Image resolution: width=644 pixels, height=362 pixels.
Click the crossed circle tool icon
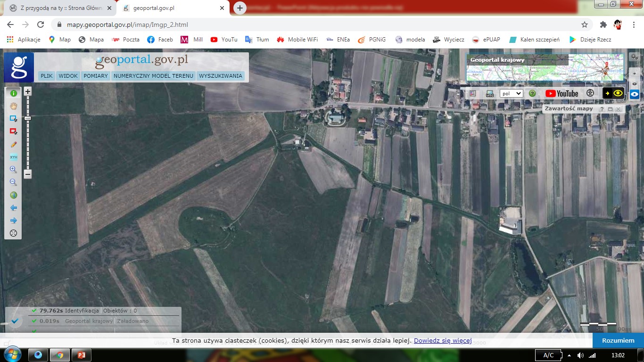pos(13,233)
